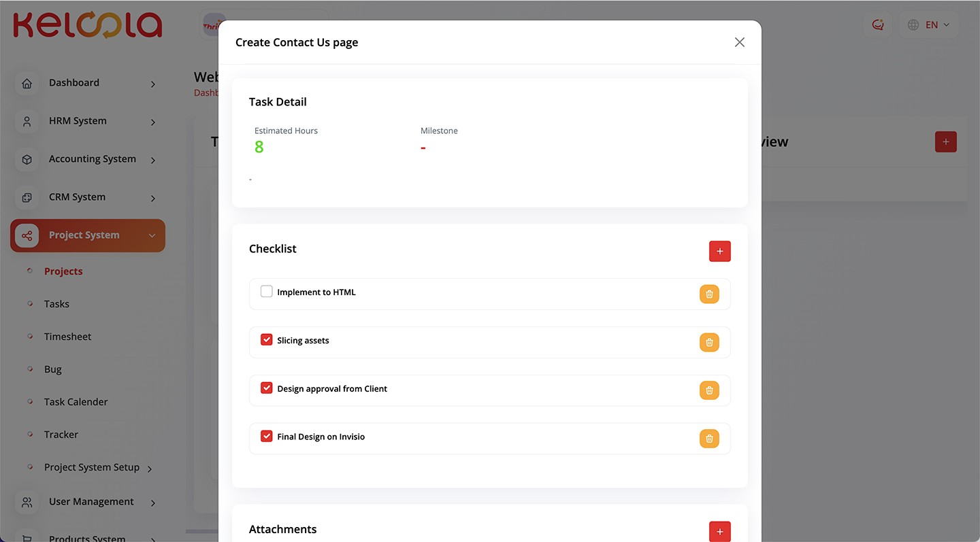This screenshot has width=980, height=542.
Task: Delete Final Design on Invisio item
Action: tap(709, 439)
